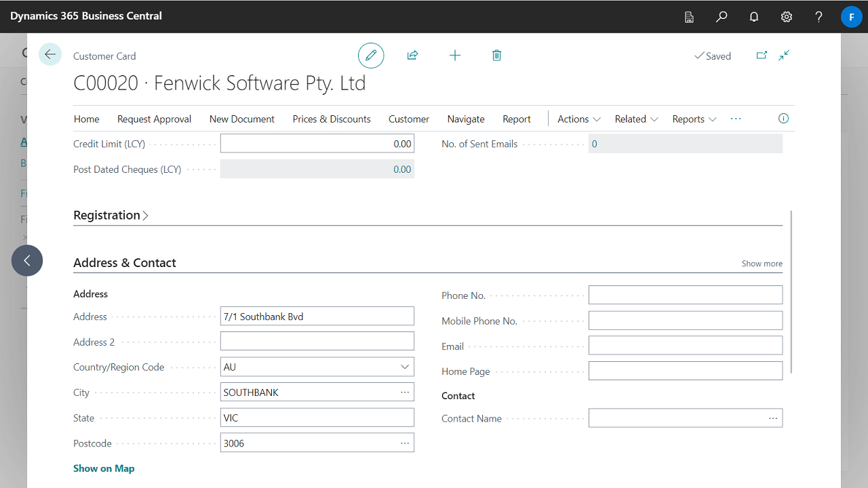Open the settings gear

[x=787, y=16]
